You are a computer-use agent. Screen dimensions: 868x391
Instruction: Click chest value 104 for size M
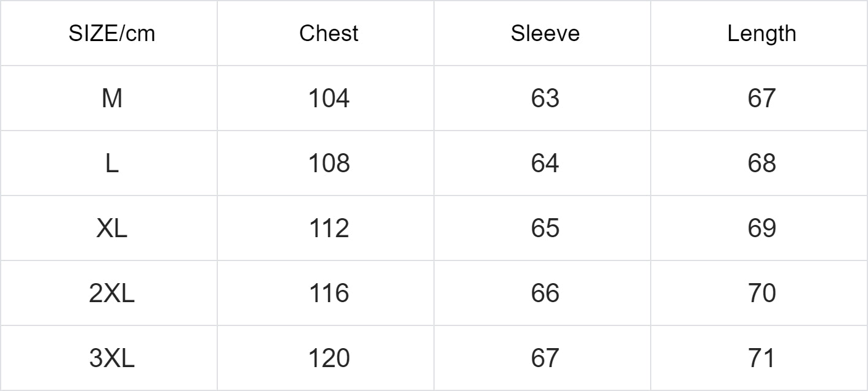329,98
